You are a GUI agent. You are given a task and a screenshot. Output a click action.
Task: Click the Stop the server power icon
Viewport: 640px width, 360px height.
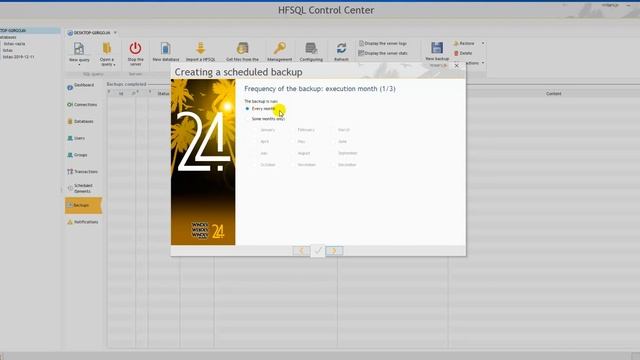pos(136,48)
